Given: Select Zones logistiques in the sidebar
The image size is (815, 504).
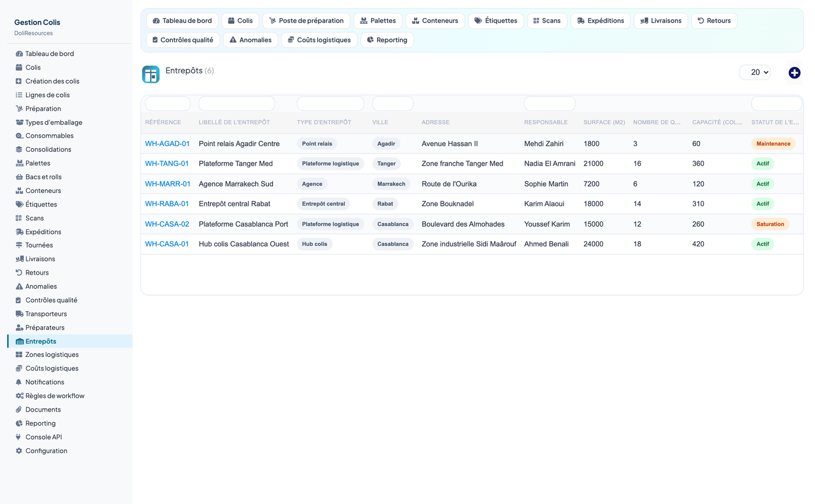Looking at the screenshot, I should coord(52,355).
